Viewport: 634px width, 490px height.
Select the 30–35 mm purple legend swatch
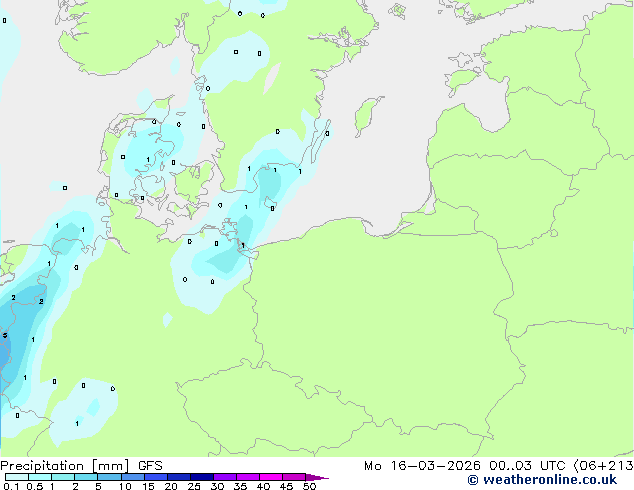click(x=225, y=477)
